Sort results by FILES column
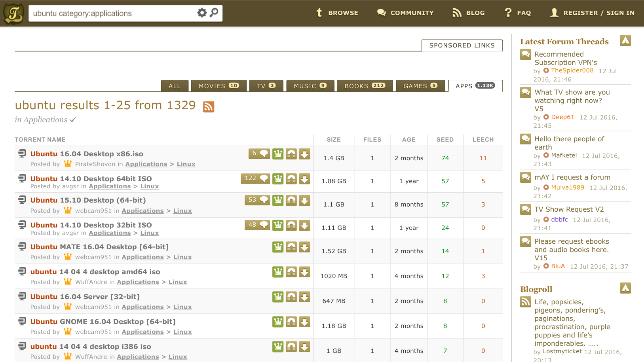The image size is (644, 362). [372, 140]
